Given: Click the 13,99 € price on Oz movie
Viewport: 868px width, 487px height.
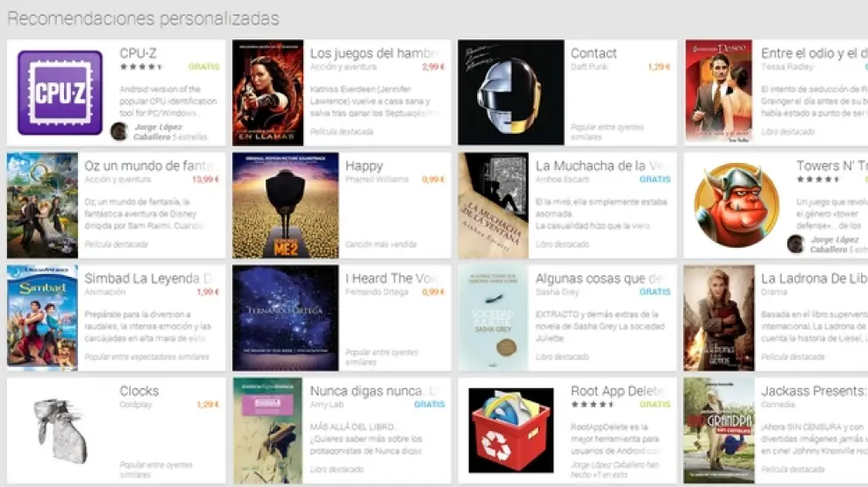Looking at the screenshot, I should pos(205,179).
